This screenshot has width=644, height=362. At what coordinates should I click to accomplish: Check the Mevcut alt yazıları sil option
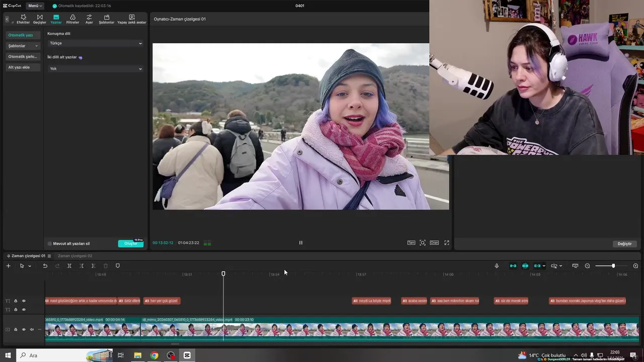coord(50,243)
